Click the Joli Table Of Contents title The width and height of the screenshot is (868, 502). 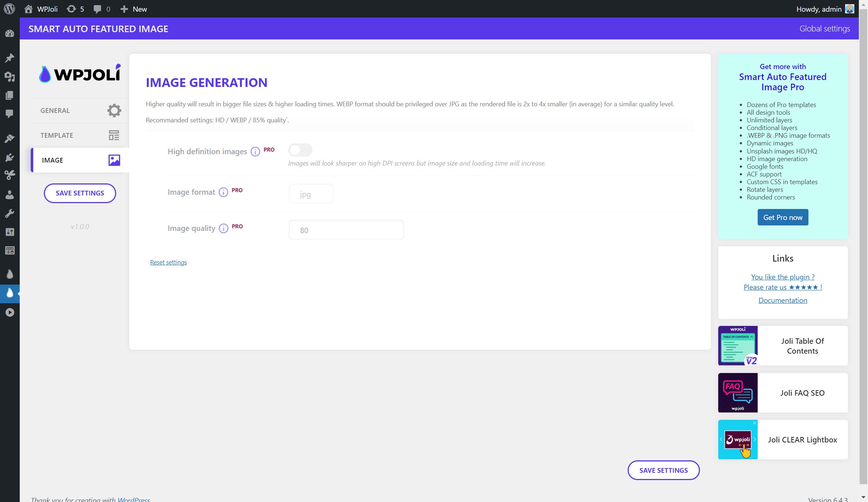click(803, 346)
